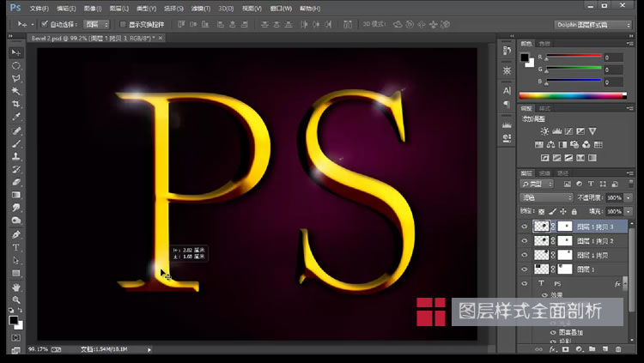Open the 文件(F) menu

pyautogui.click(x=39, y=9)
